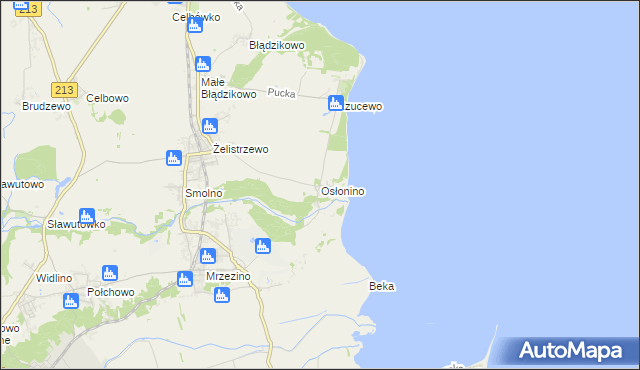Click the factory marker just below Celbówko label

(195, 25)
